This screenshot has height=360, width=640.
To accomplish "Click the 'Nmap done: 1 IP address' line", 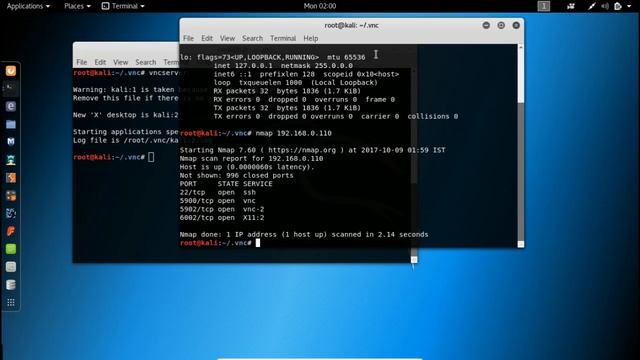I will [x=304, y=234].
